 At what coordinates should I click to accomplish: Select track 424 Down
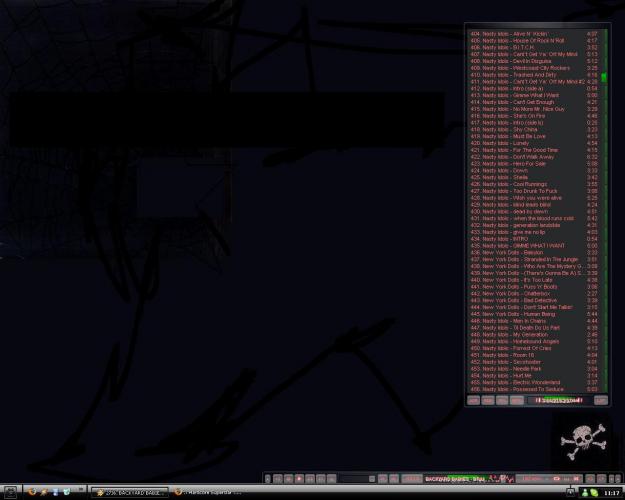point(533,170)
